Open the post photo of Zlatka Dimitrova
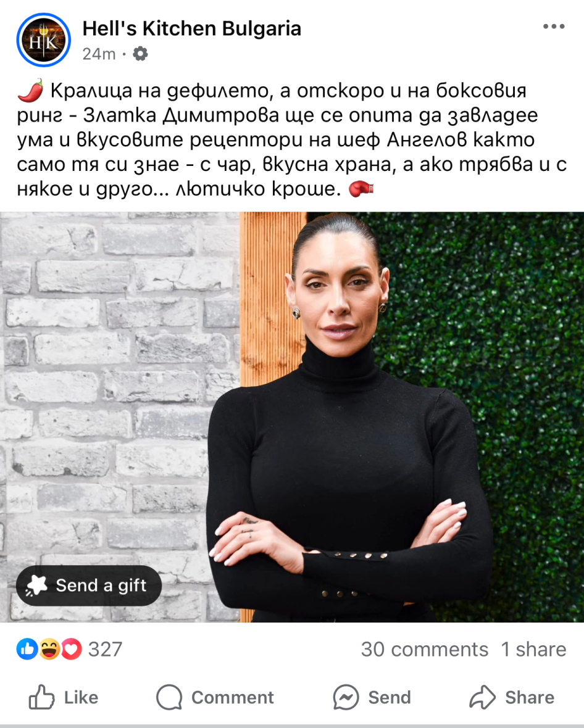Viewport: 584px width, 728px height. point(292,417)
